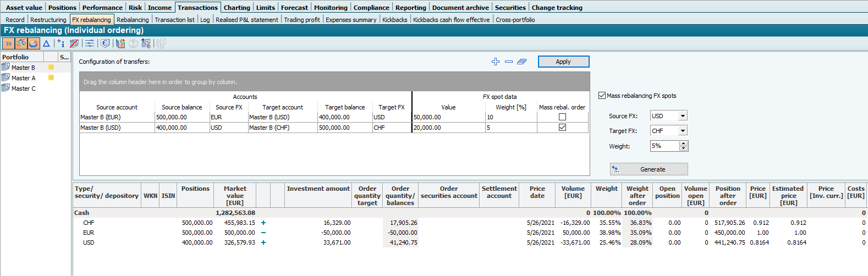Click the crossed-out portfolio toolbar icon
The width and height of the screenshot is (868, 276).
(74, 43)
